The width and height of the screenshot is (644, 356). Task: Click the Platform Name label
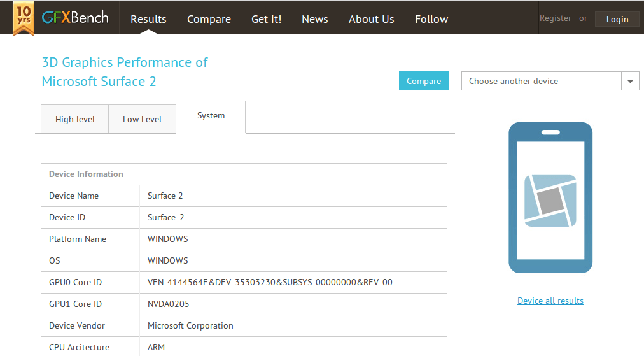(78, 239)
